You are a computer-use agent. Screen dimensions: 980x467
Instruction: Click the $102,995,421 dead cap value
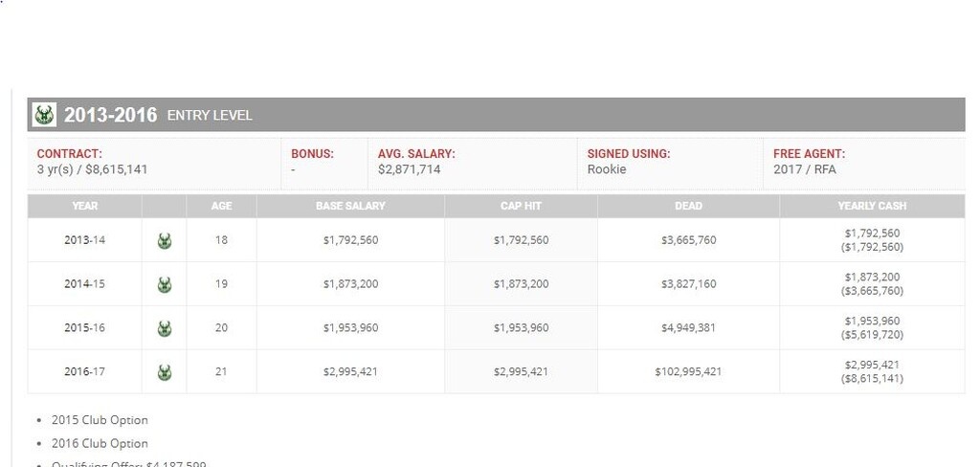click(x=688, y=372)
